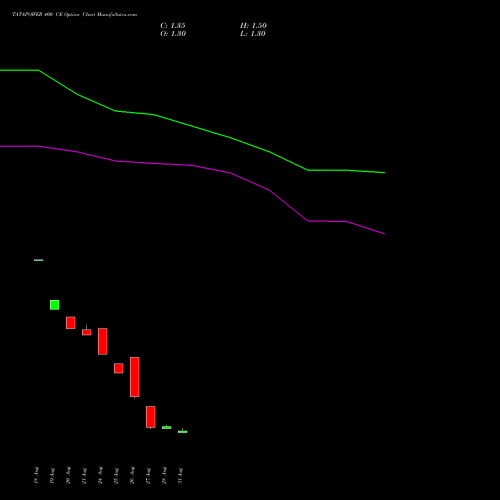Click the 25 Aug date axis label
This screenshot has width=500, height=500.
pyautogui.click(x=116, y=475)
